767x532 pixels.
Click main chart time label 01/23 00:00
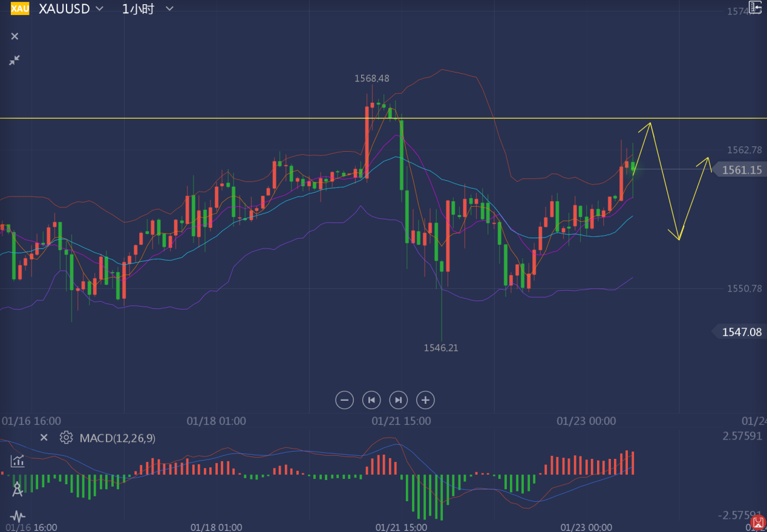[586, 421]
